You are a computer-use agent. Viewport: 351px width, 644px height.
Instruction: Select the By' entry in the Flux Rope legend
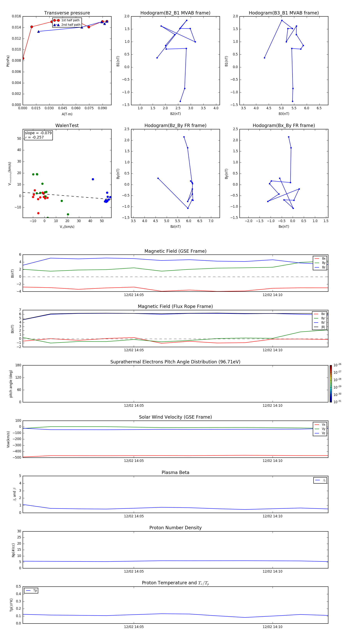click(x=320, y=318)
